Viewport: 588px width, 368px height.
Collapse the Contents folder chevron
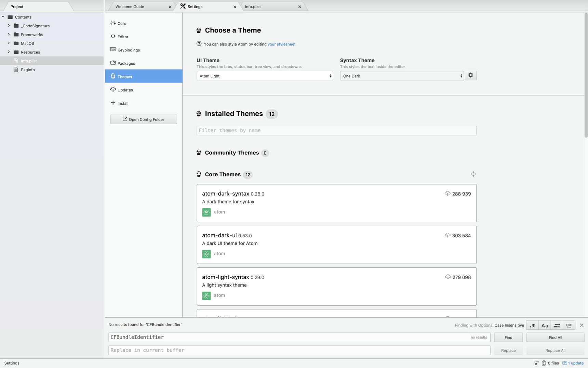coord(3,17)
